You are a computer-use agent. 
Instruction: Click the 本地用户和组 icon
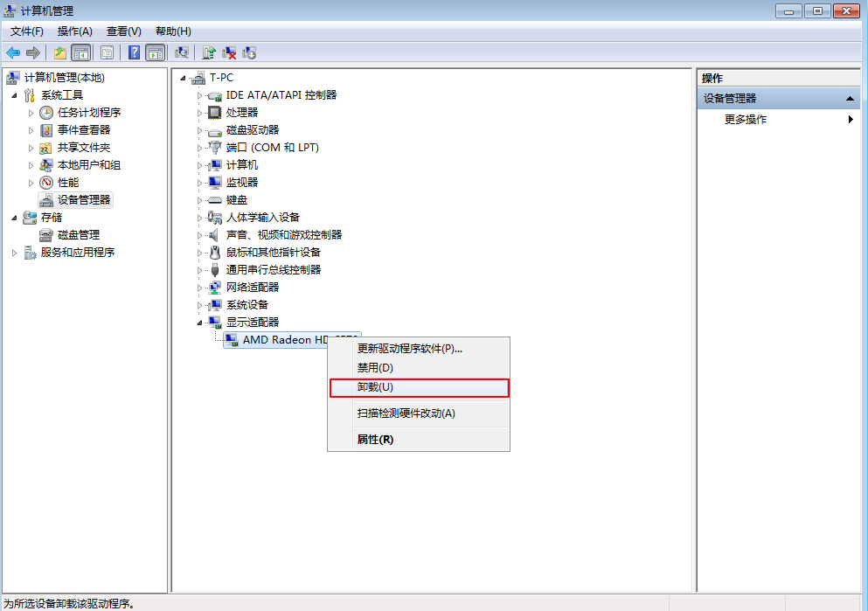click(46, 165)
